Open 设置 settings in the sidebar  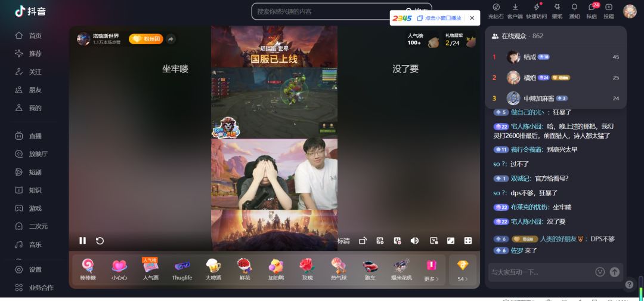pyautogui.click(x=29, y=270)
